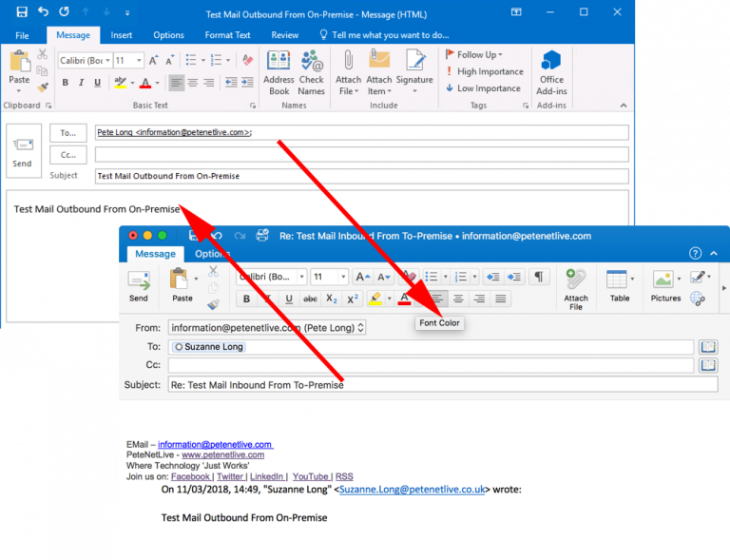The image size is (730, 560).
Task: Toggle center alignment in Windows Outlook ribbon
Action: click(193, 83)
